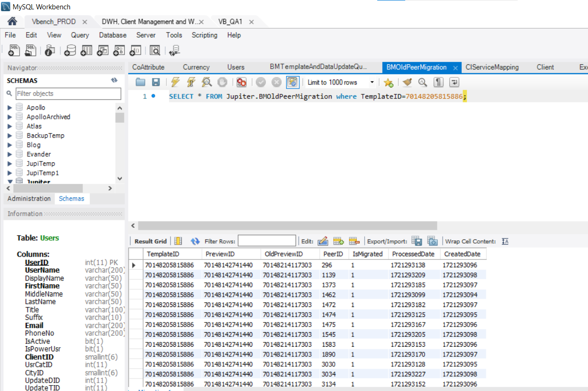Screen dimensions: 588x391
Task: Stop the running query
Action: pos(222,83)
